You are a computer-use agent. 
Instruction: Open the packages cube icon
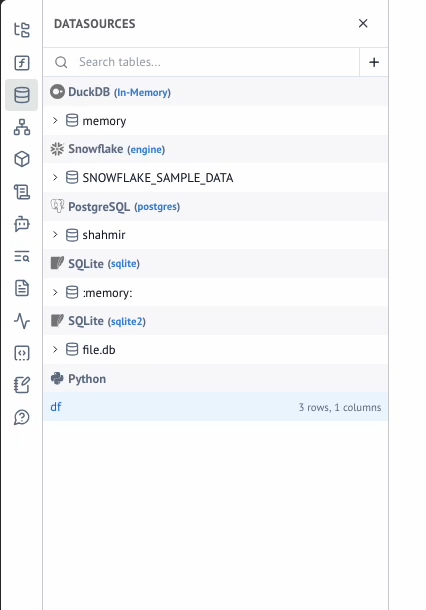22,159
